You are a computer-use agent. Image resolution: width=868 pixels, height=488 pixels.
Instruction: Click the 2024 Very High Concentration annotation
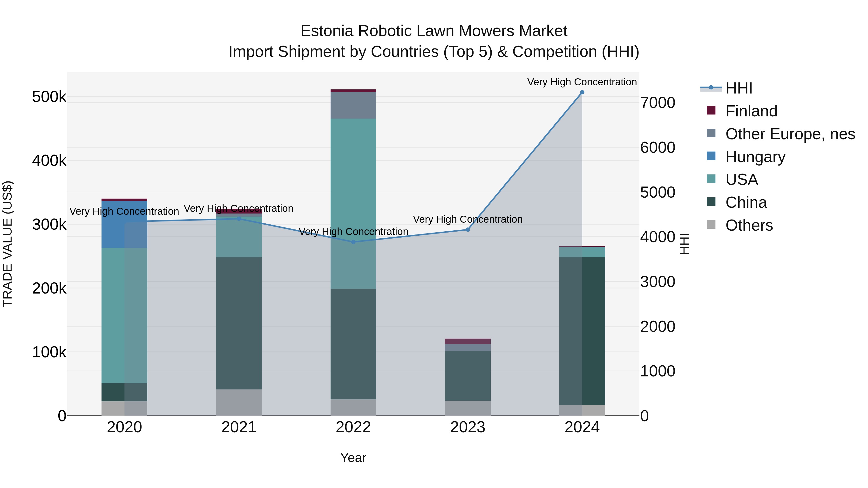pos(582,82)
